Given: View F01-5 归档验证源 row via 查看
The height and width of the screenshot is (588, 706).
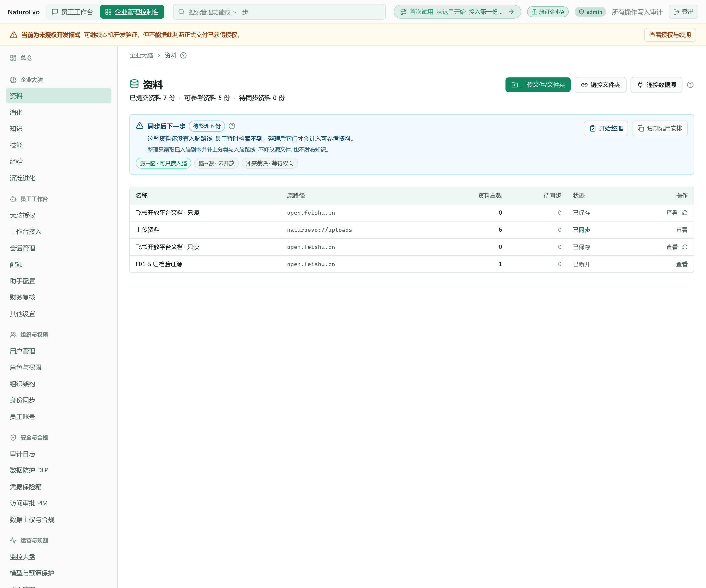Looking at the screenshot, I should tap(682, 264).
